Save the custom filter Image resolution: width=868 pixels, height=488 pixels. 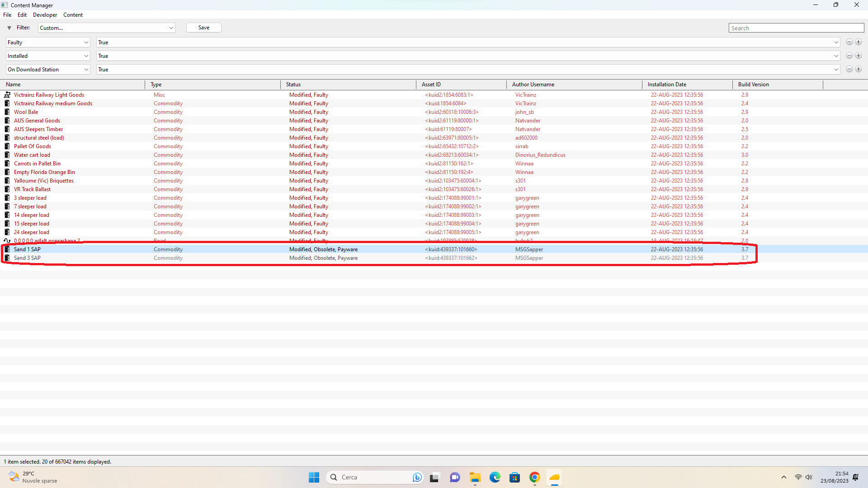[x=204, y=28]
